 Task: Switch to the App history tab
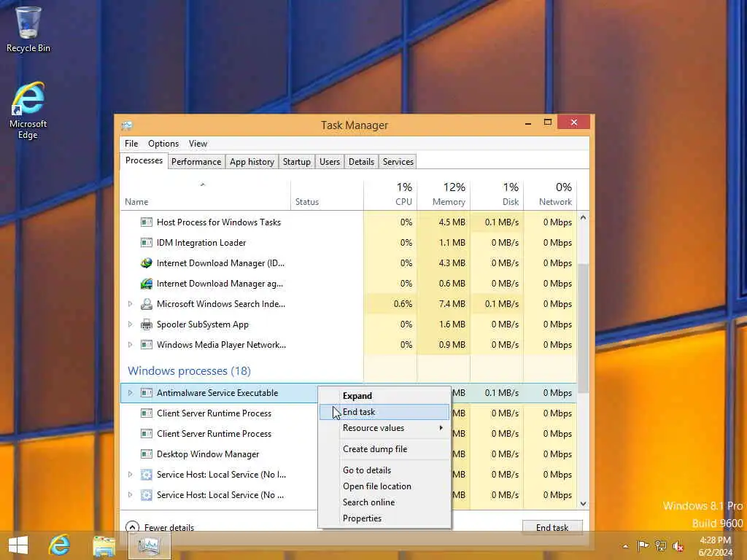[252, 162]
